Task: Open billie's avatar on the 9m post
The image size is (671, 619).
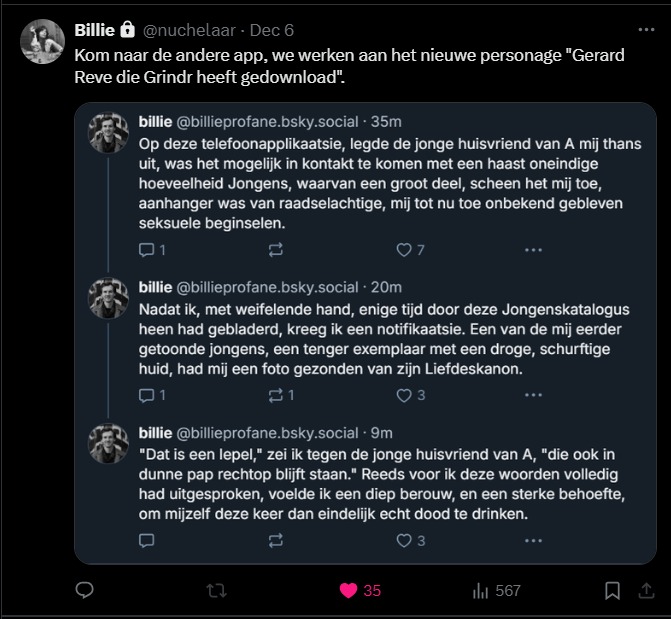Action: click(x=108, y=443)
